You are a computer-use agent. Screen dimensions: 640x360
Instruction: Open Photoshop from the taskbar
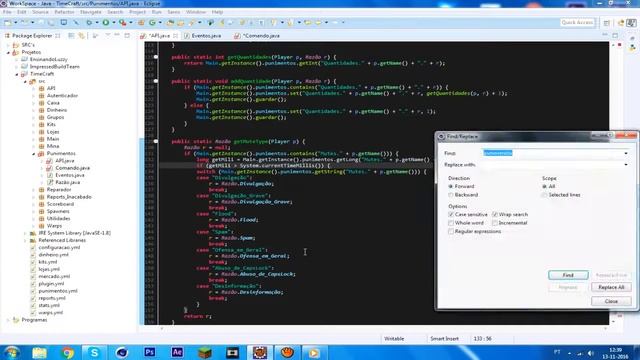pyautogui.click(x=149, y=352)
